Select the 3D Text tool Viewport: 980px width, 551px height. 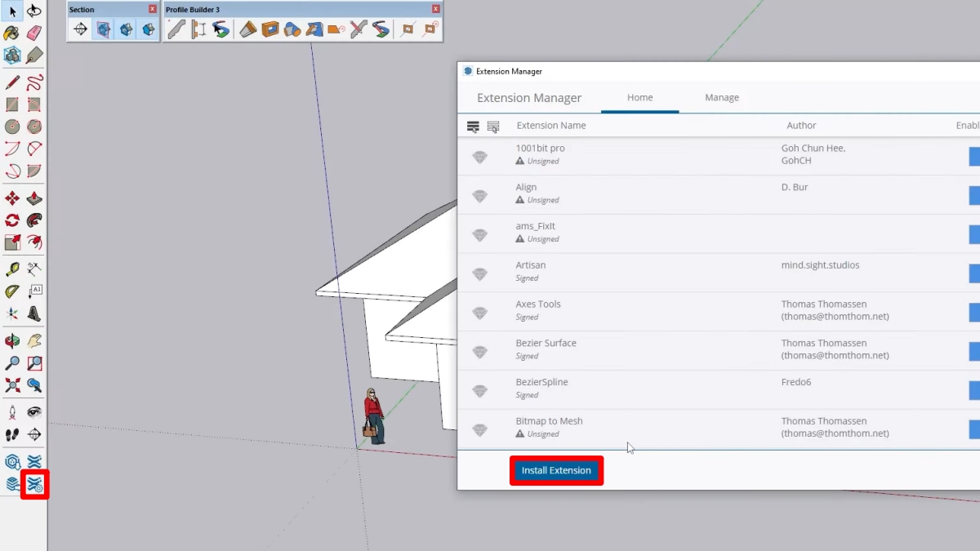(34, 313)
